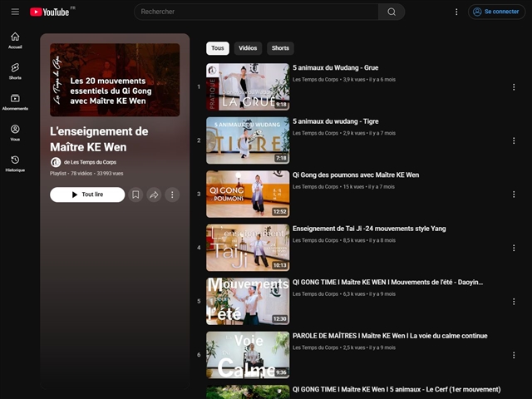Click the Tai Ji video thumbnail
The height and width of the screenshot is (399, 532).
[x=248, y=248]
